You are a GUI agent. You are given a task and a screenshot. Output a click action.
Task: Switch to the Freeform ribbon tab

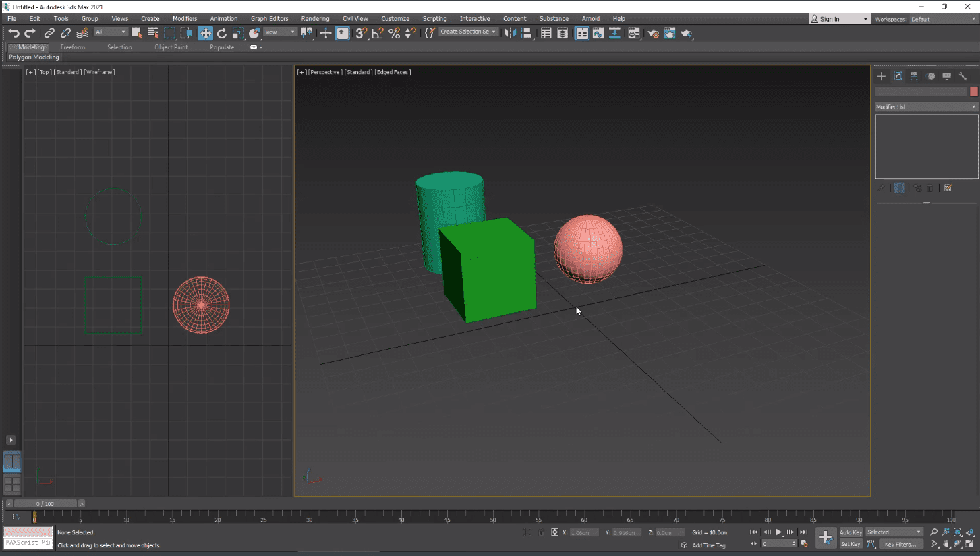pyautogui.click(x=73, y=47)
